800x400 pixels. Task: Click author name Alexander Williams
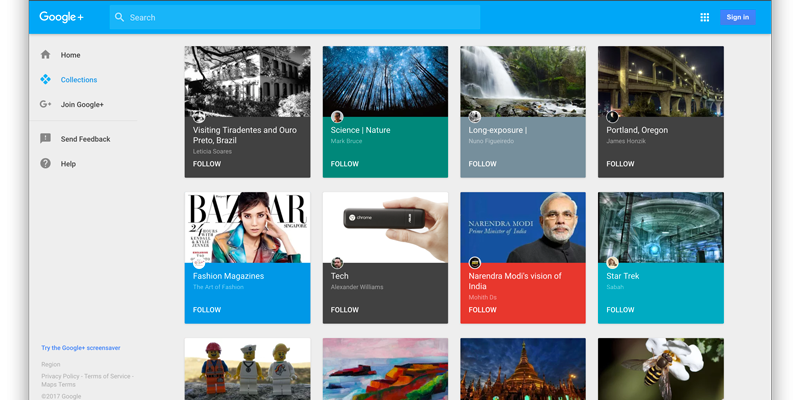pyautogui.click(x=357, y=287)
